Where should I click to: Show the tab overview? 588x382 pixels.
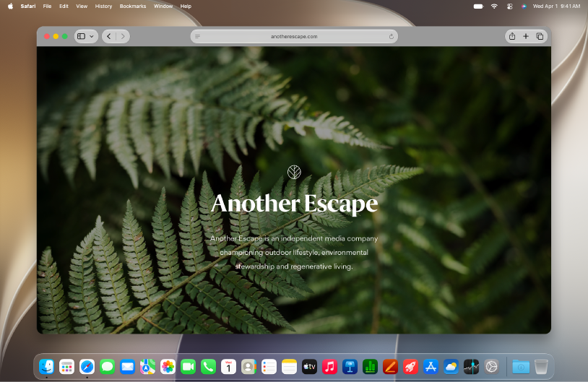pyautogui.click(x=540, y=36)
